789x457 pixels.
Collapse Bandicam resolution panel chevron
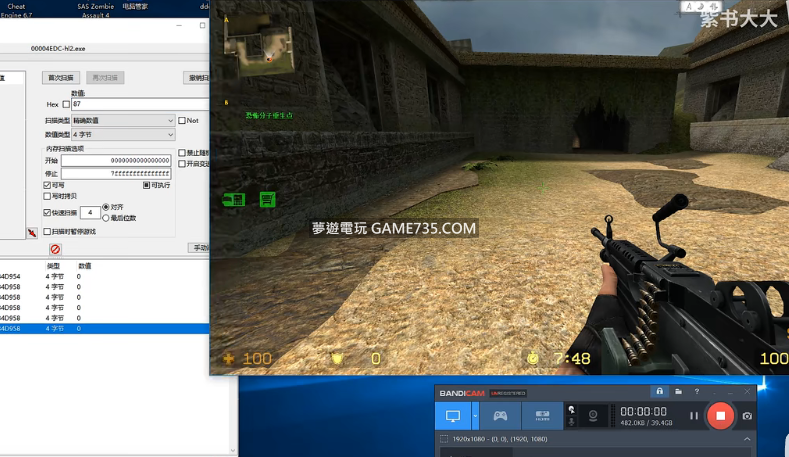coord(747,439)
